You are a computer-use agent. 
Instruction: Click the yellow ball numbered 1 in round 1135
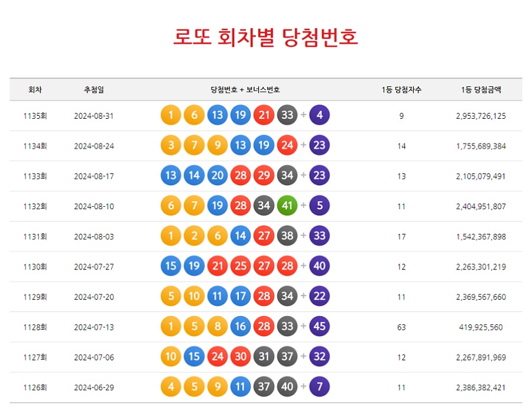point(170,115)
